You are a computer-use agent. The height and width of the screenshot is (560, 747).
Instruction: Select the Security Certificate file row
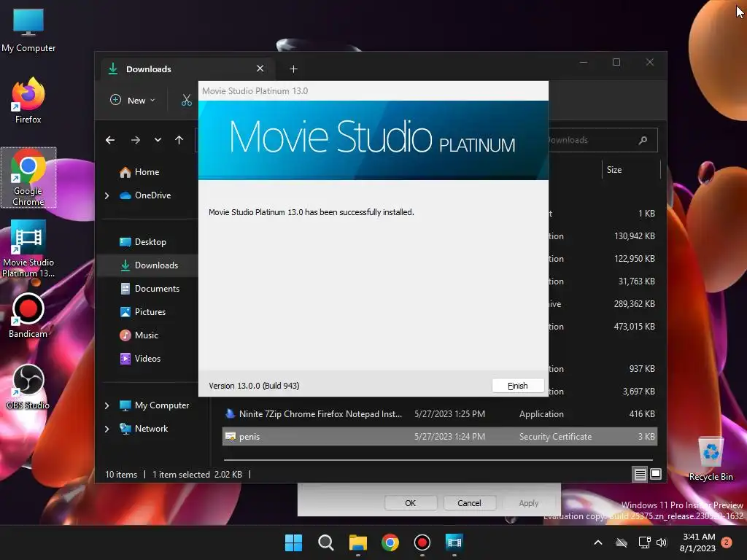[439, 437]
